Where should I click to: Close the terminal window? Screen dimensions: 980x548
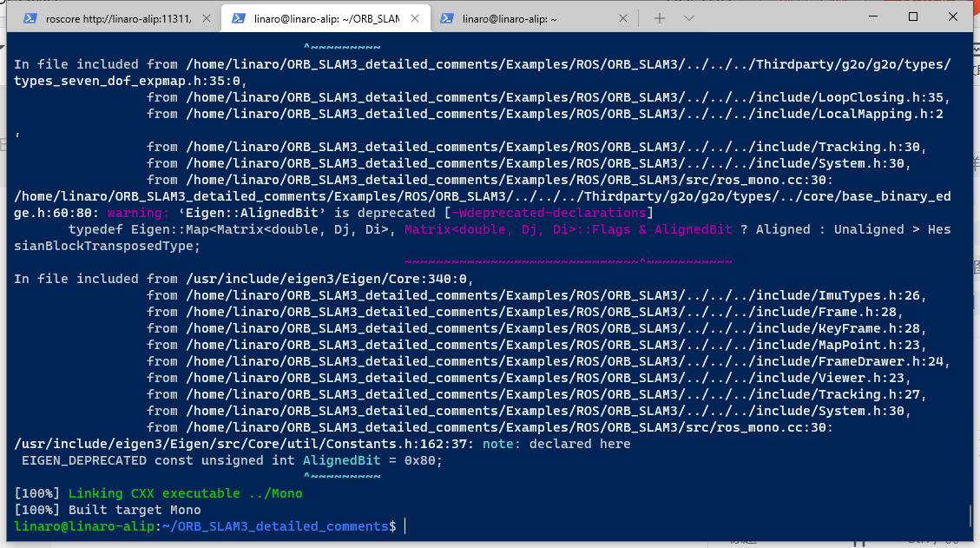(x=953, y=17)
